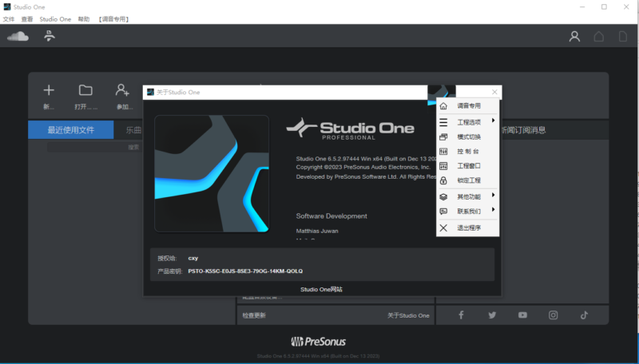Click the song page document icon
The image size is (639, 364).
point(623,36)
